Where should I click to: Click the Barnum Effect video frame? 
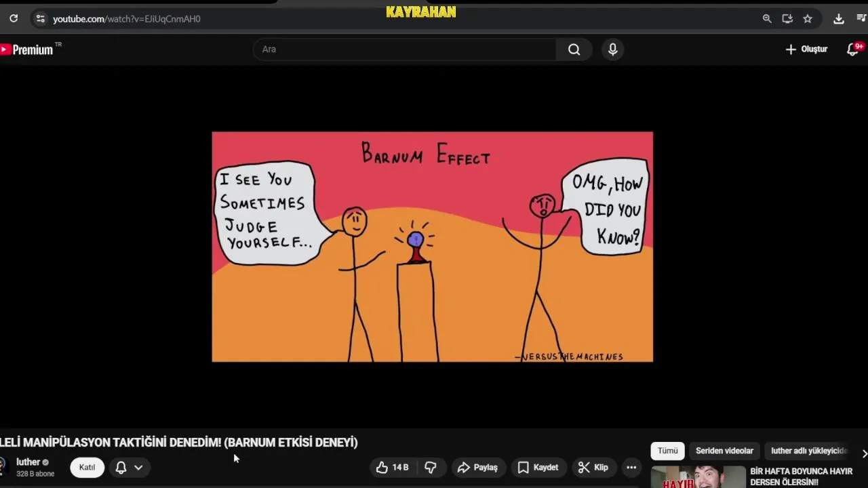click(x=433, y=247)
